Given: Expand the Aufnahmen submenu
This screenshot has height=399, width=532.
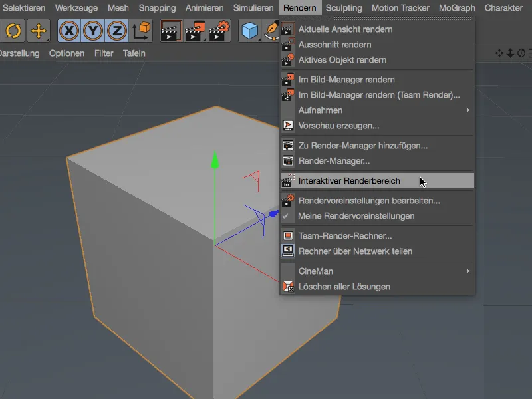Looking at the screenshot, I should point(377,110).
